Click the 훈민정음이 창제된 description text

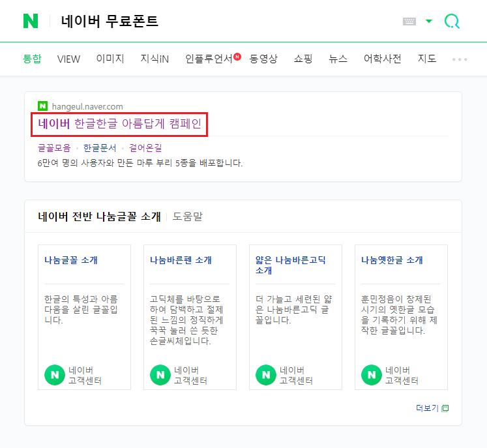399,315
